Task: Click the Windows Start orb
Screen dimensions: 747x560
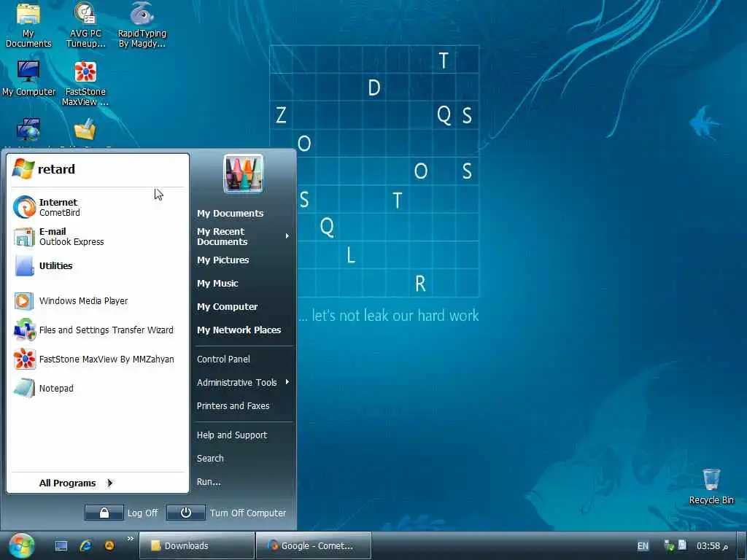Action: [x=21, y=545]
